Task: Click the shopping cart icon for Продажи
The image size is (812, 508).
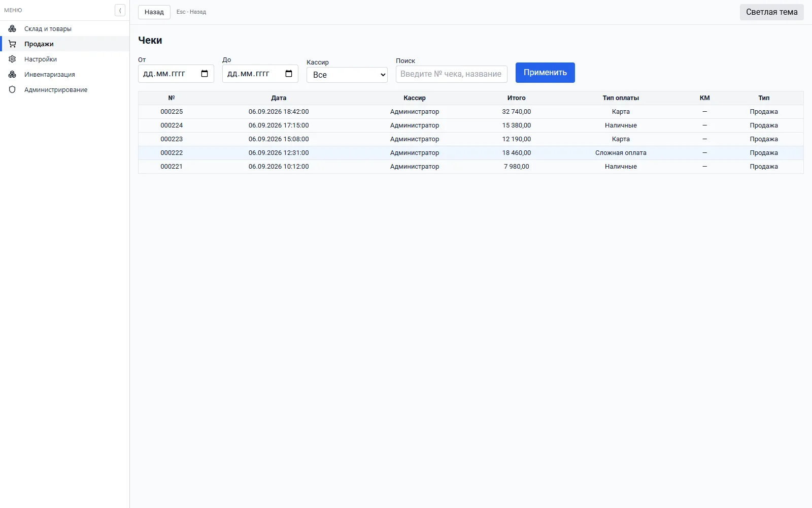Action: [12, 44]
